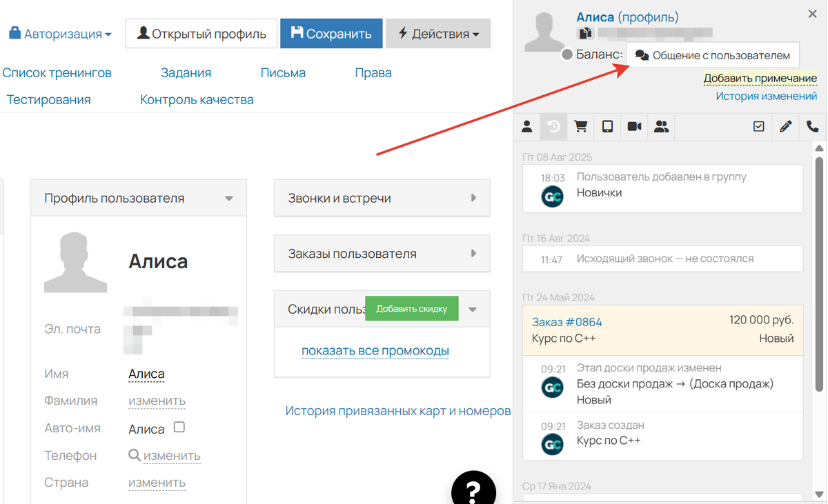Click the green Добавить скидку button

click(411, 309)
